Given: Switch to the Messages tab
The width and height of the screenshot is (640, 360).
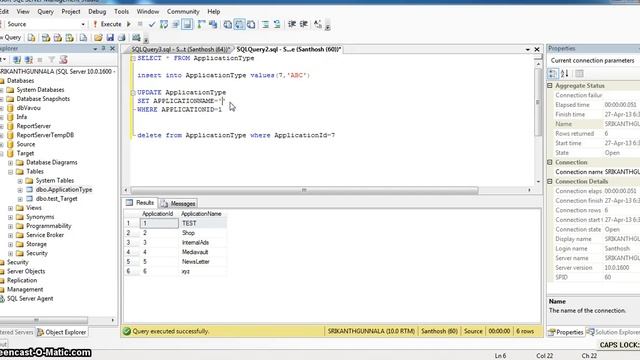Looking at the screenshot, I should click(178, 203).
